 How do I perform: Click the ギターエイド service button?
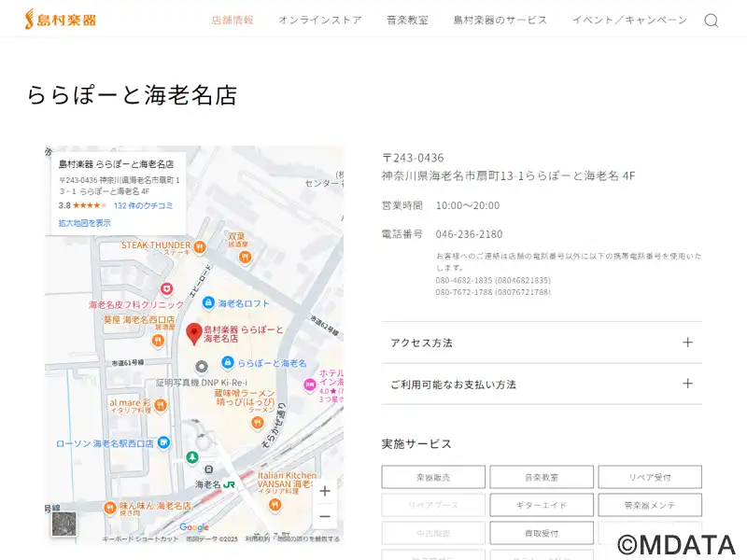pyautogui.click(x=542, y=505)
